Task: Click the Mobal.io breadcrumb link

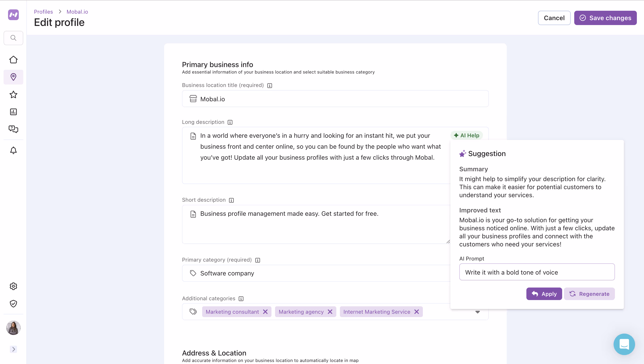Action: point(77,12)
